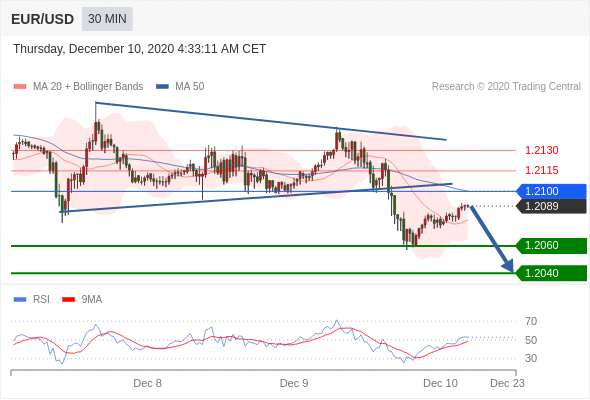Click the RSI 70 level label
The height and width of the screenshot is (400, 590).
[531, 321]
